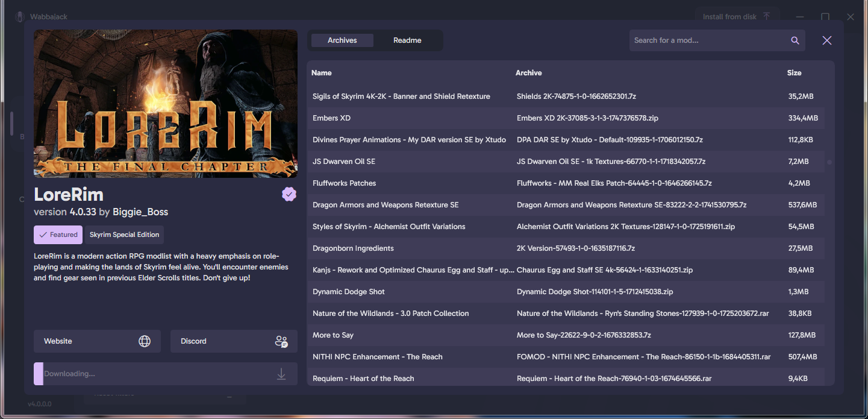Click archive Fluffworks MM Real Elks Patch
This screenshot has height=419, width=868.
click(x=614, y=183)
